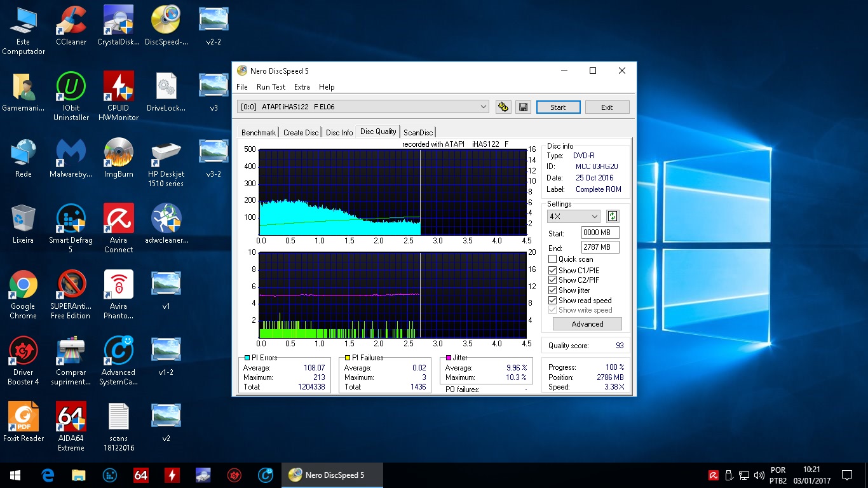This screenshot has height=488, width=868.
Task: Open Lixeira recycle bin
Action: (x=24, y=224)
